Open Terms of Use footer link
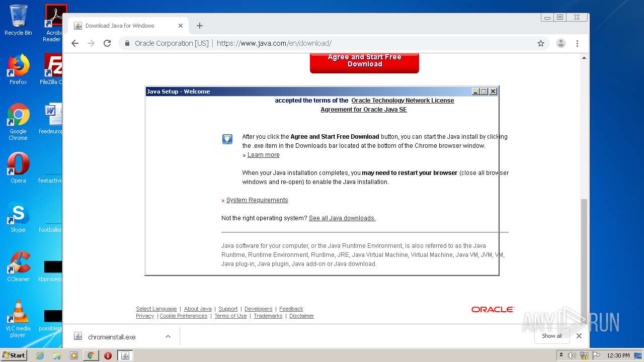The width and height of the screenshot is (644, 362). tap(230, 316)
